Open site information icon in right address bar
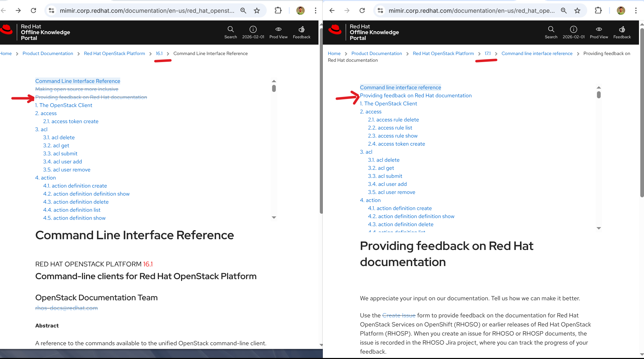Screen dimensions: 644x359 380,10
